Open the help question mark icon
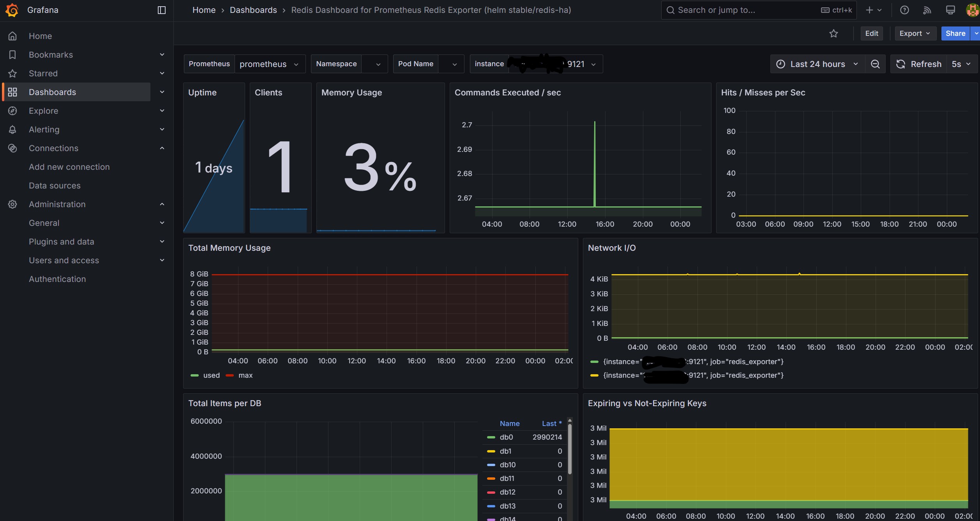 [904, 10]
